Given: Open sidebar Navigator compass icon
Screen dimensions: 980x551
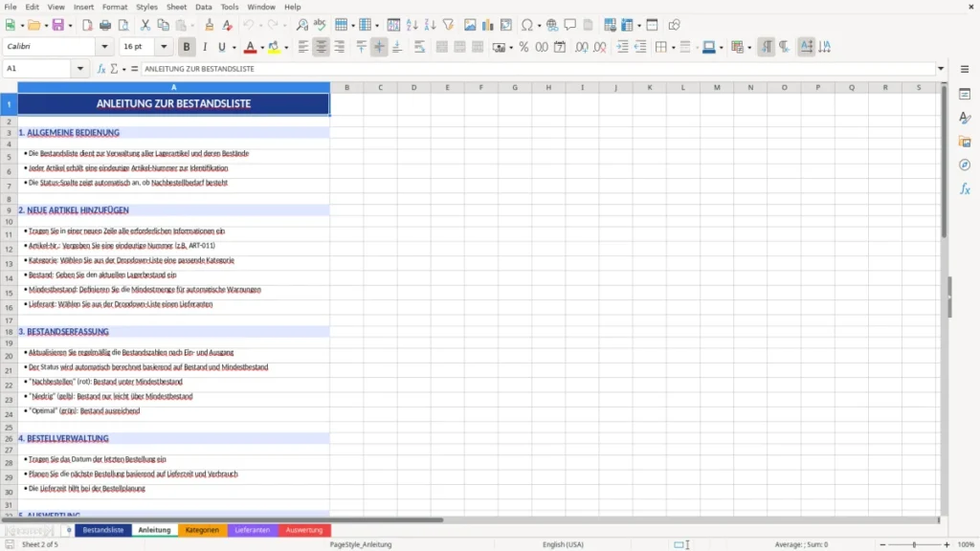Looking at the screenshot, I should 965,165.
